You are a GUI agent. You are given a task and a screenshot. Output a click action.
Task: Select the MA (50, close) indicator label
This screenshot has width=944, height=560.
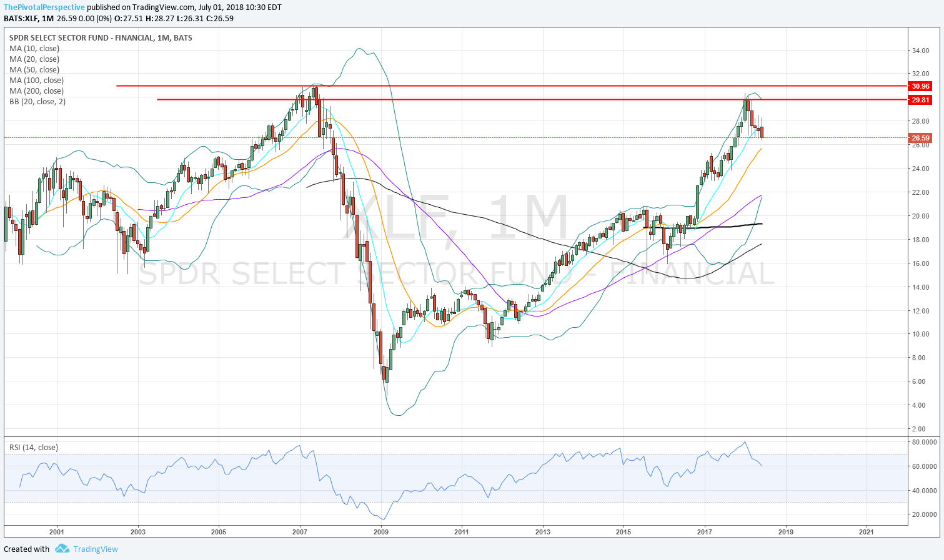pos(34,70)
